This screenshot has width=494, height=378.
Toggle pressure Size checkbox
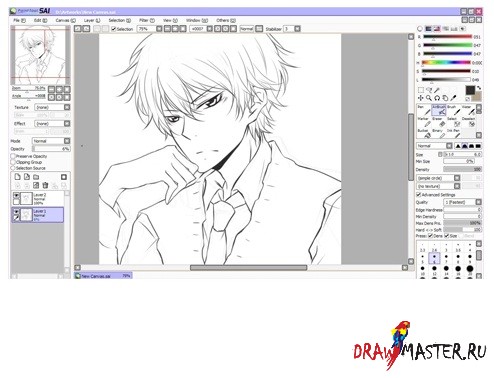click(x=447, y=236)
